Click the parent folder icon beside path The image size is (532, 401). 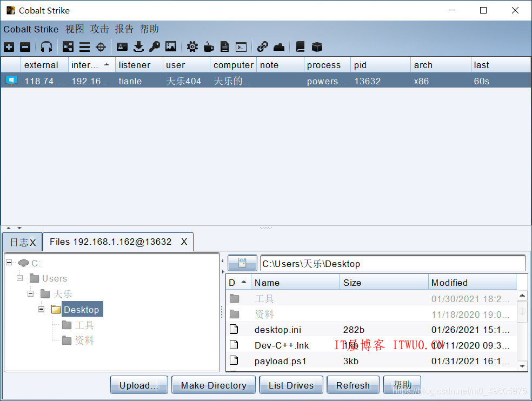tap(242, 263)
